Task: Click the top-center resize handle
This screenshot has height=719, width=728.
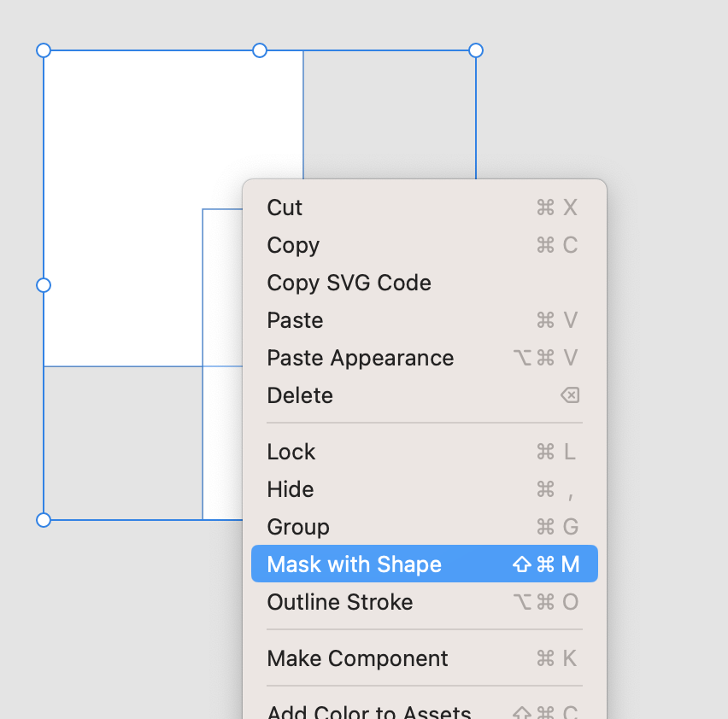Action: point(259,50)
